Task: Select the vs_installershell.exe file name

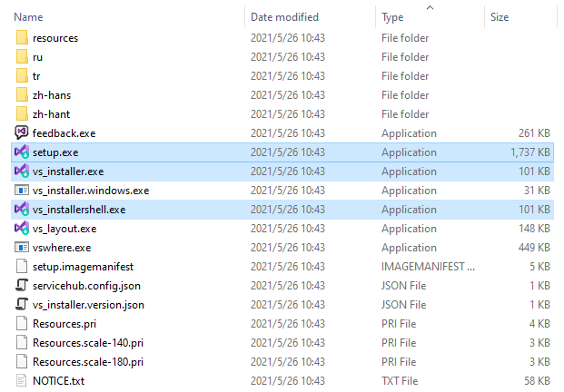Action: pyautogui.click(x=79, y=210)
